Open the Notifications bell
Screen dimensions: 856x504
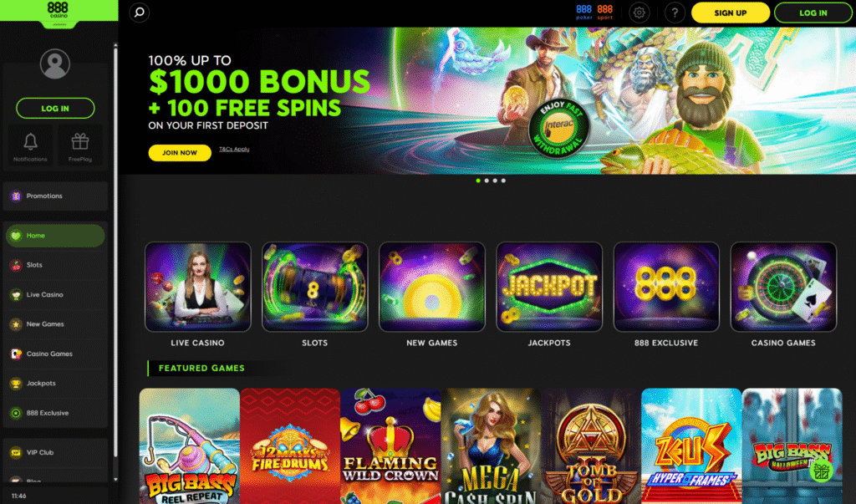(31, 146)
